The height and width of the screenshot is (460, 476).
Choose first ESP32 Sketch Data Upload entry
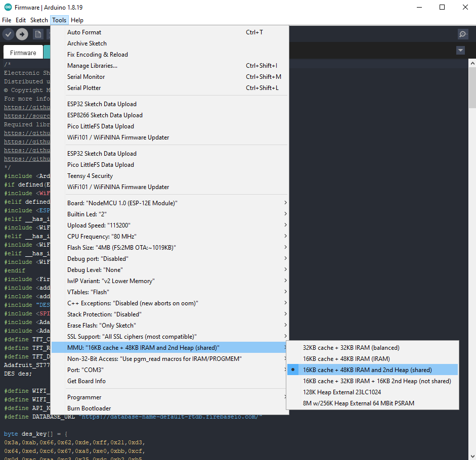click(x=169, y=104)
